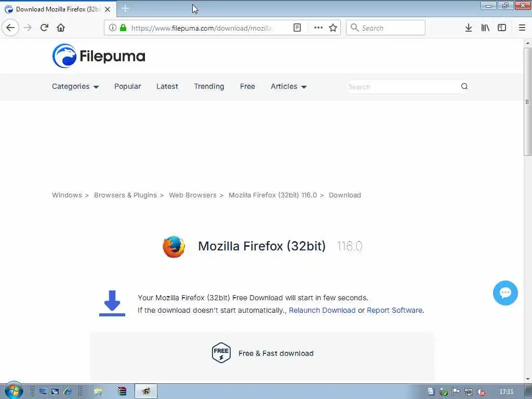Click the Free & Fast download text
The width and height of the screenshot is (532, 399).
(x=276, y=353)
